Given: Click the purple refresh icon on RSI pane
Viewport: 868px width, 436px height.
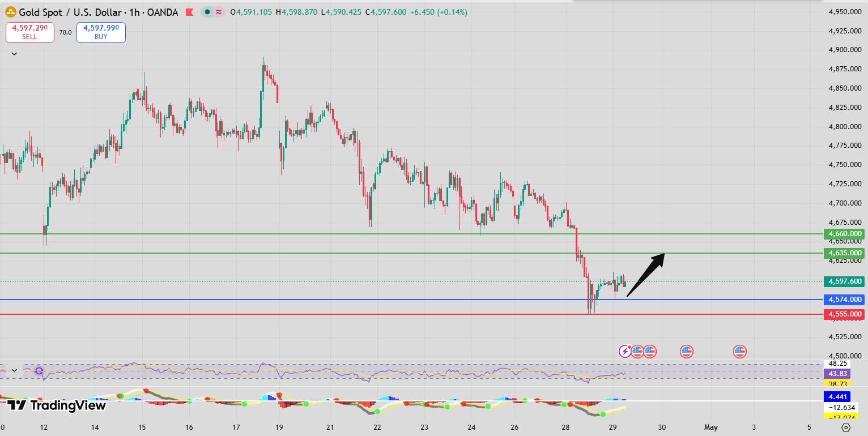Looking at the screenshot, I should click(39, 371).
